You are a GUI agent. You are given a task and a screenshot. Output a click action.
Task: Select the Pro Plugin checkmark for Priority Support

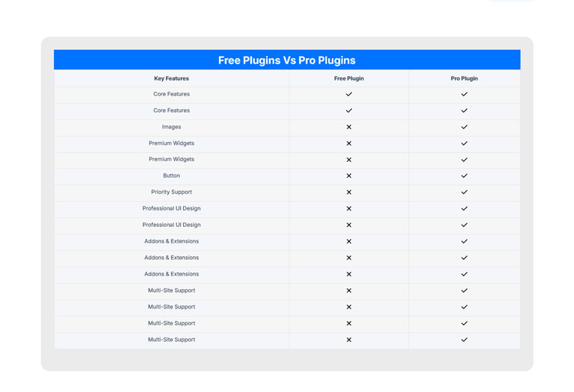464,193
